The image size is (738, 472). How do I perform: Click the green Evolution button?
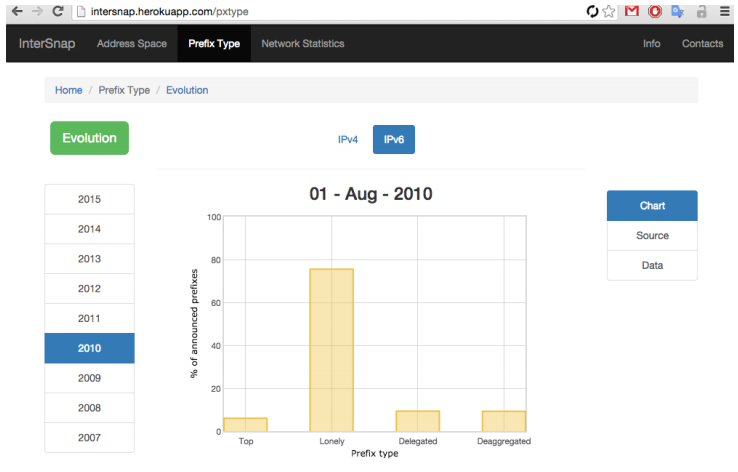click(89, 138)
